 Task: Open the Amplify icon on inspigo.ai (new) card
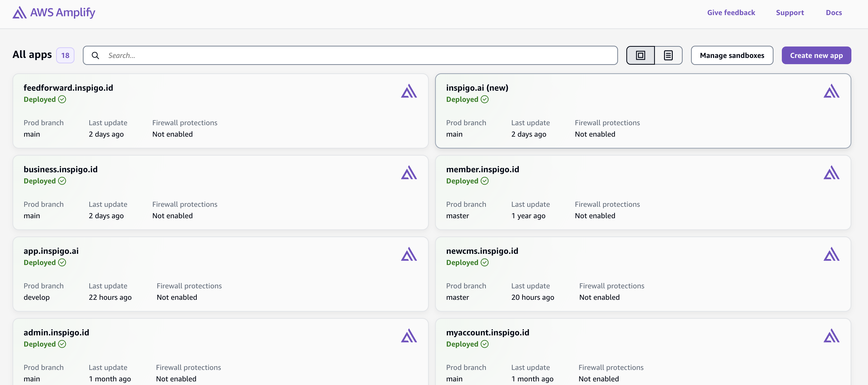coord(831,91)
